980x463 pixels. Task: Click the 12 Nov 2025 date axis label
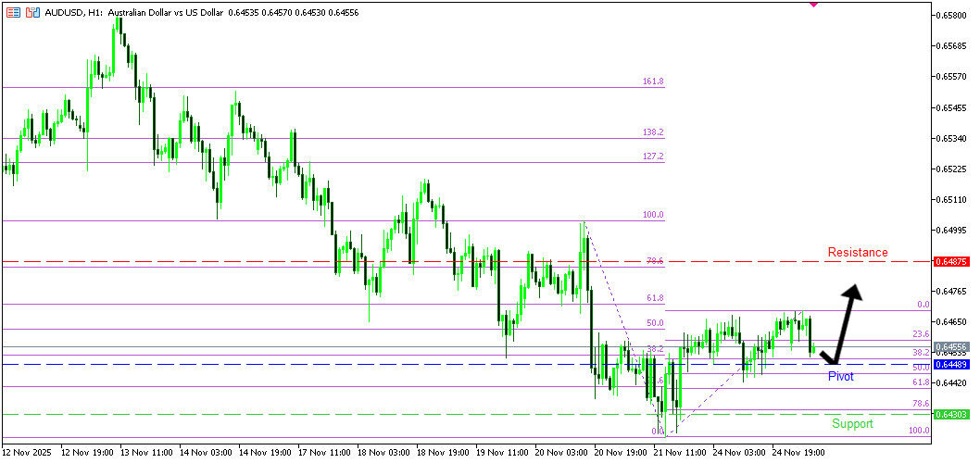pos(28,454)
